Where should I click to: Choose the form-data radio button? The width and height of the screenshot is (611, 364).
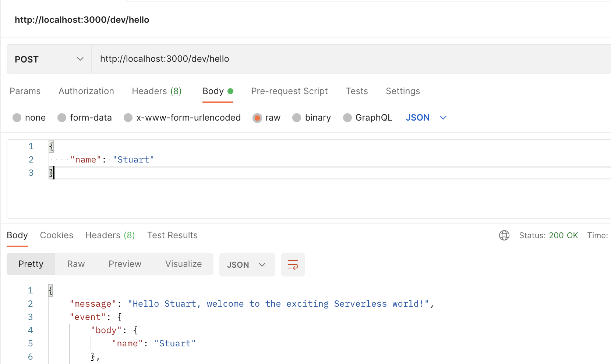click(62, 118)
